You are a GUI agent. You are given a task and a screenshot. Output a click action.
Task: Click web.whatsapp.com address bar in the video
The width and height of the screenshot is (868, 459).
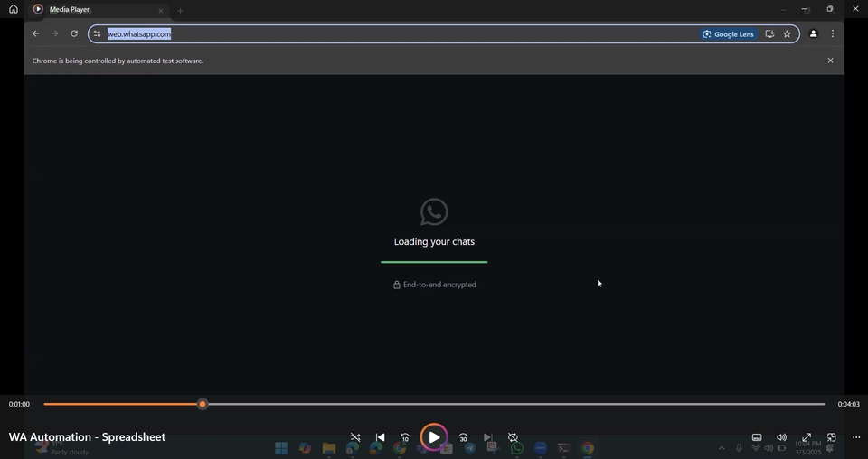[x=443, y=33]
